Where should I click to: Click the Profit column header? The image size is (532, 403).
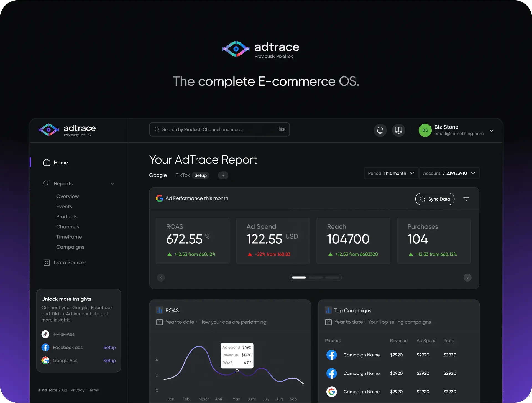pyautogui.click(x=449, y=341)
